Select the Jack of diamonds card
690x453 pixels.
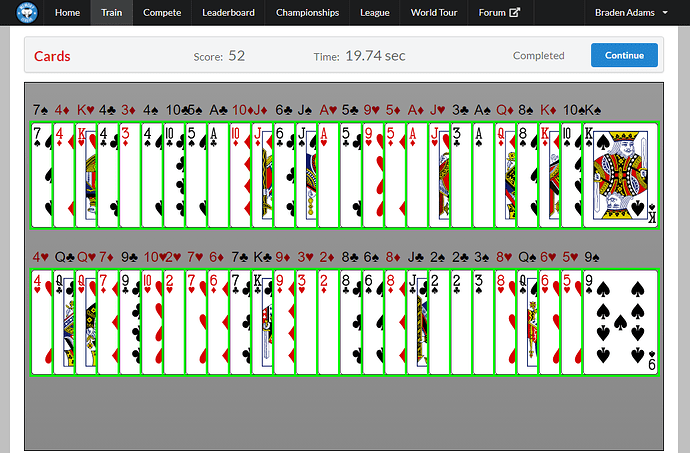click(262, 175)
